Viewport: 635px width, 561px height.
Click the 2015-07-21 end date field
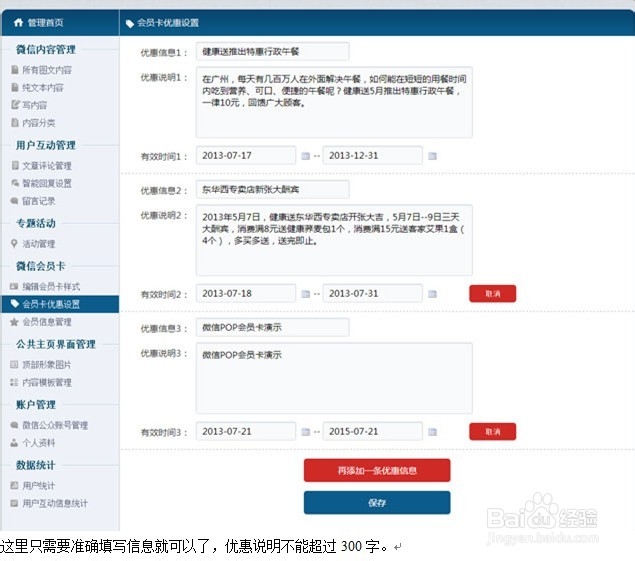point(373,431)
